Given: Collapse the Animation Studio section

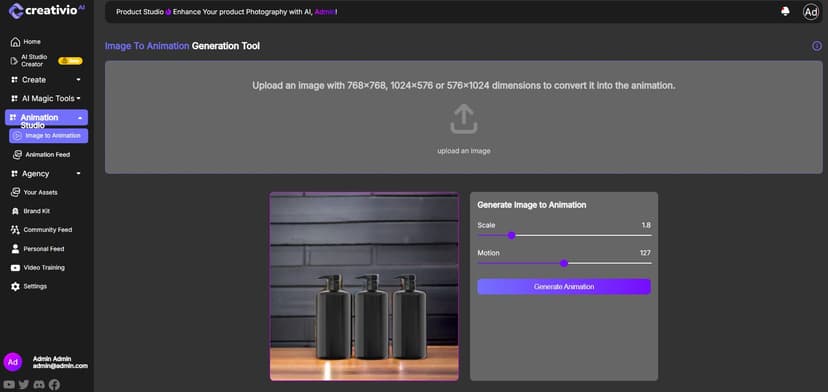Looking at the screenshot, I should click(46, 118).
